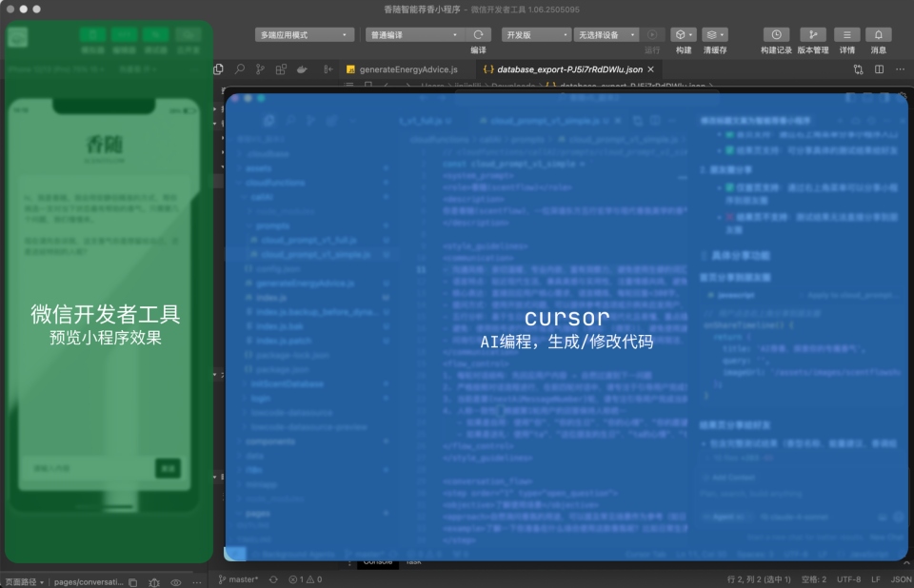Change file encoding UTF-8
Image resolution: width=914 pixels, height=588 pixels.
pos(848,579)
